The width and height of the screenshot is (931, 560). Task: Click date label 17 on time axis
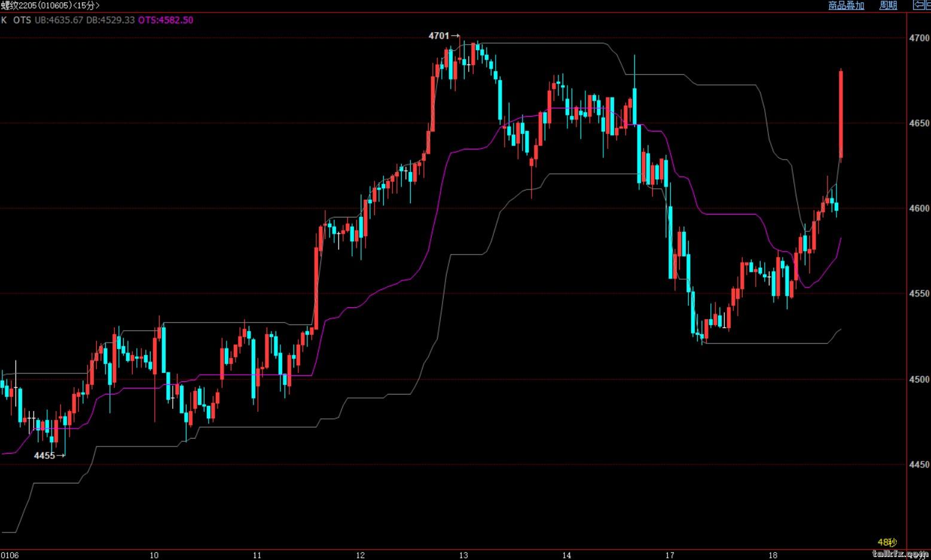(670, 555)
